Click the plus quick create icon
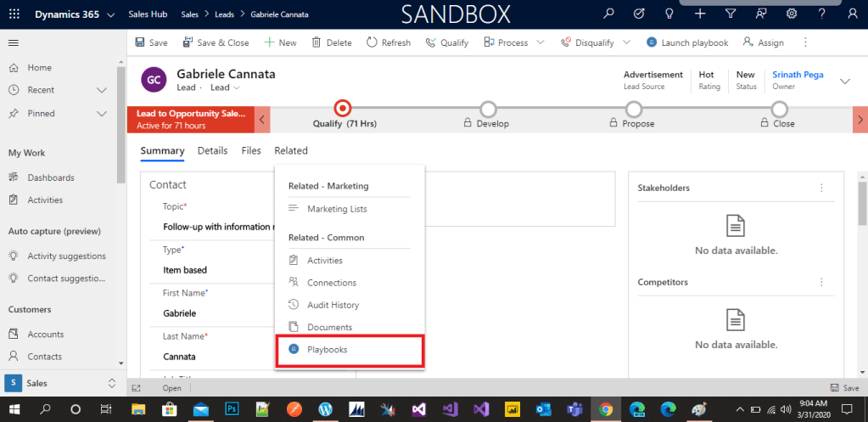868x422 pixels. pos(699,14)
